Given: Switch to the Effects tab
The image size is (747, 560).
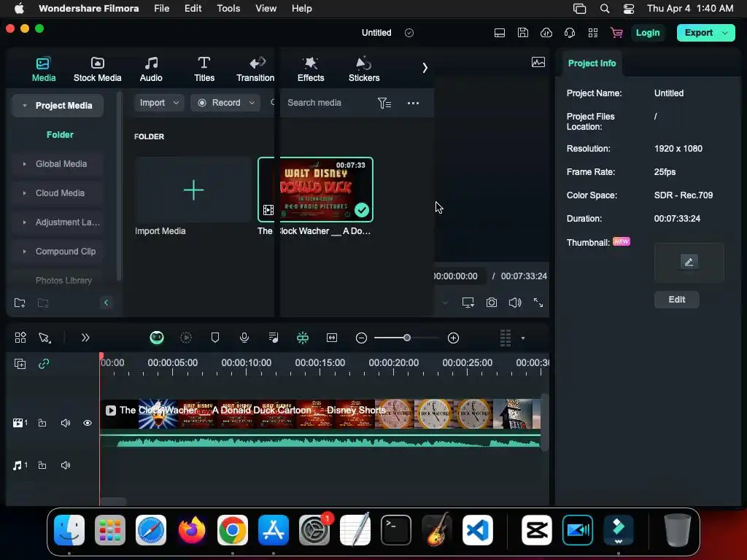Looking at the screenshot, I should coord(311,69).
